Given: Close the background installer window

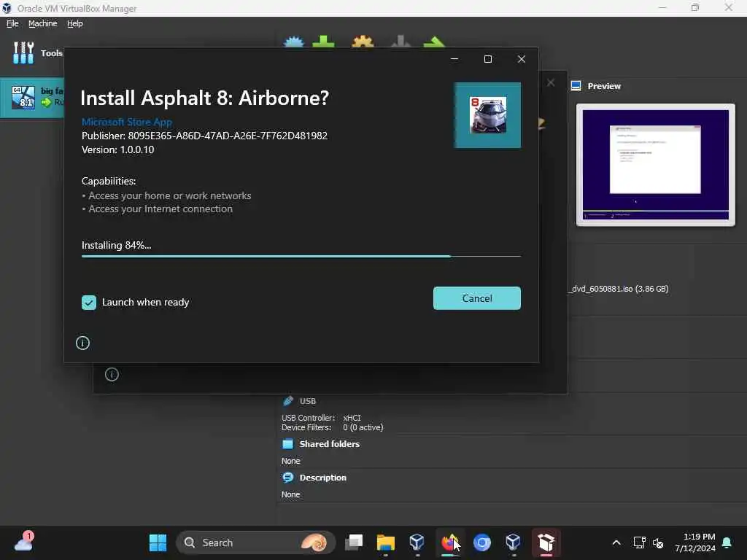Looking at the screenshot, I should tap(551, 83).
